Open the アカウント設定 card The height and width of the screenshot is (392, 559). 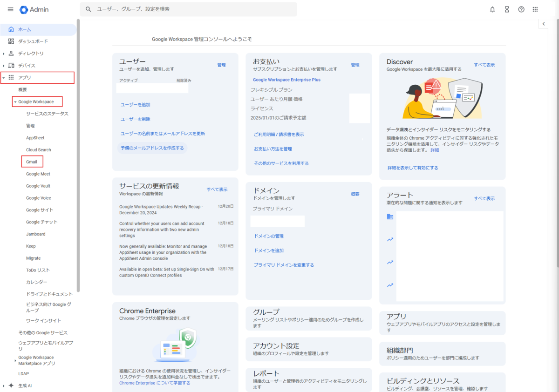(x=309, y=349)
